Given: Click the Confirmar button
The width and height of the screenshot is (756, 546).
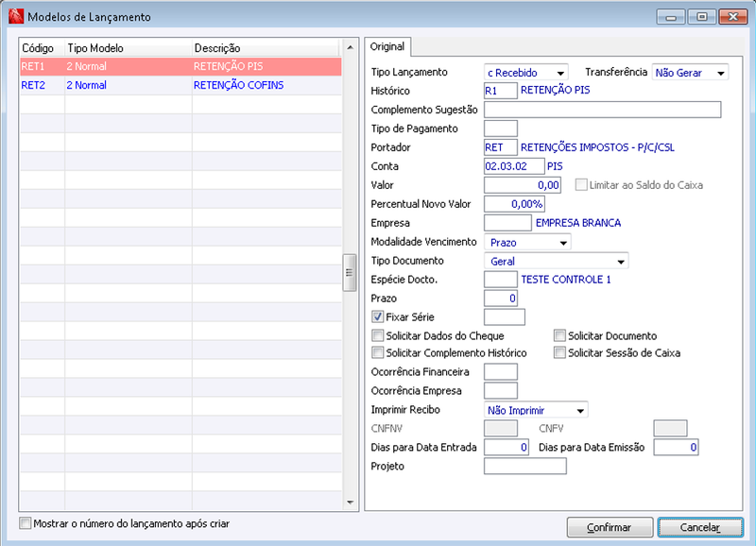Looking at the screenshot, I should click(610, 528).
